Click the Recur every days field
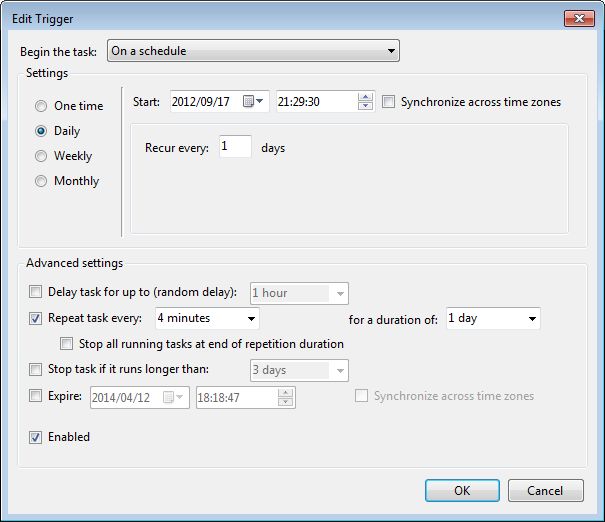 tap(235, 147)
